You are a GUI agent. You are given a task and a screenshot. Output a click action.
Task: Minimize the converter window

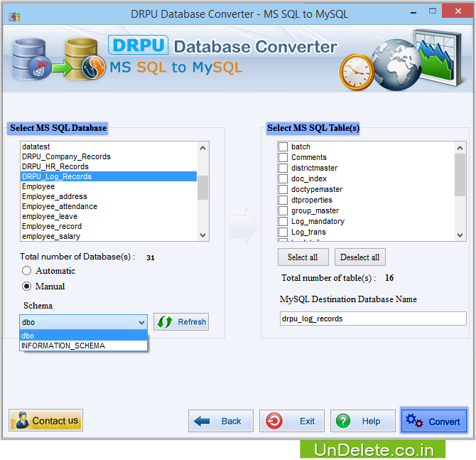click(x=413, y=12)
